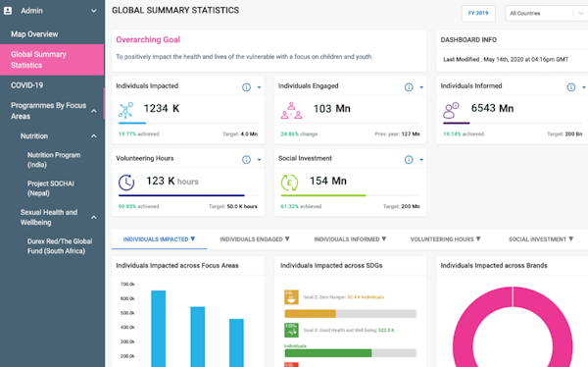Switch to the Individuals Engaged tab
588x367 pixels.
[x=255, y=239]
